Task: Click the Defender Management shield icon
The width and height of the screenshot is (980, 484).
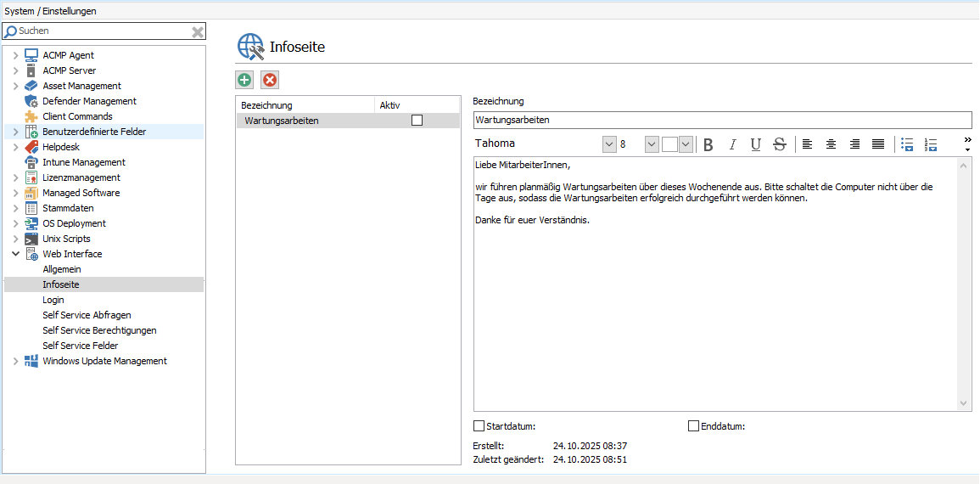Action: click(31, 101)
